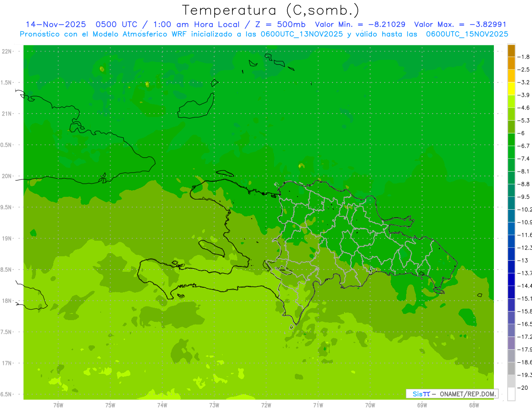The height and width of the screenshot is (411, 532).
Task: Select the brown-orange swatch above -1.8
Action: click(511, 51)
